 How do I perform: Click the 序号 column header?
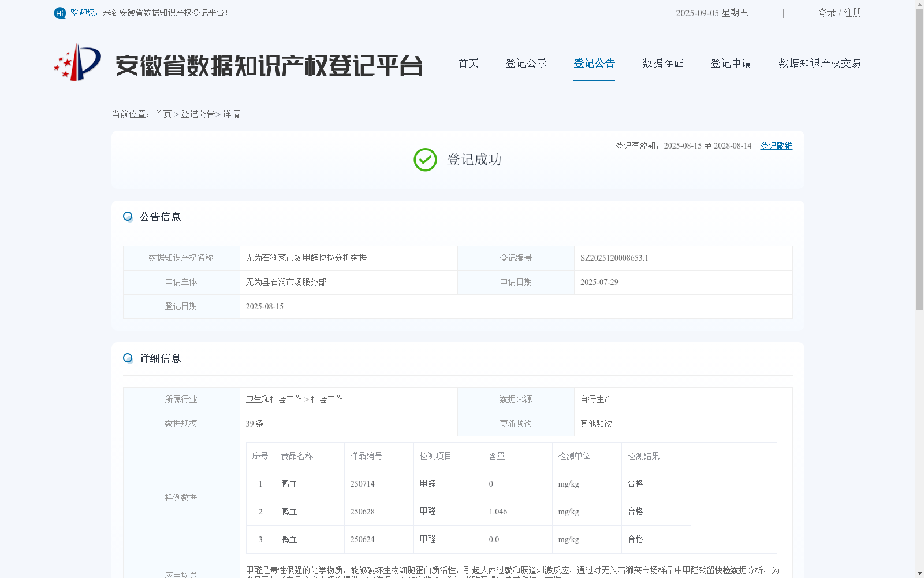[260, 456]
